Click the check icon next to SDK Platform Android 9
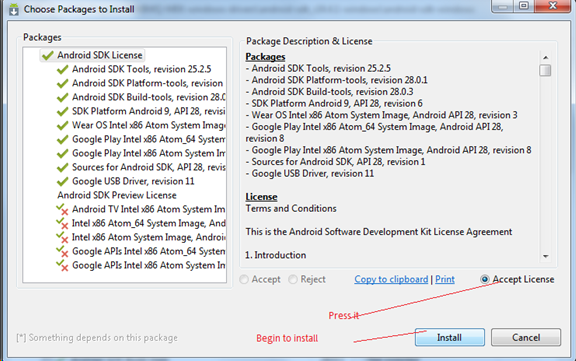Image resolution: width=576 pixels, height=361 pixels. (62, 111)
